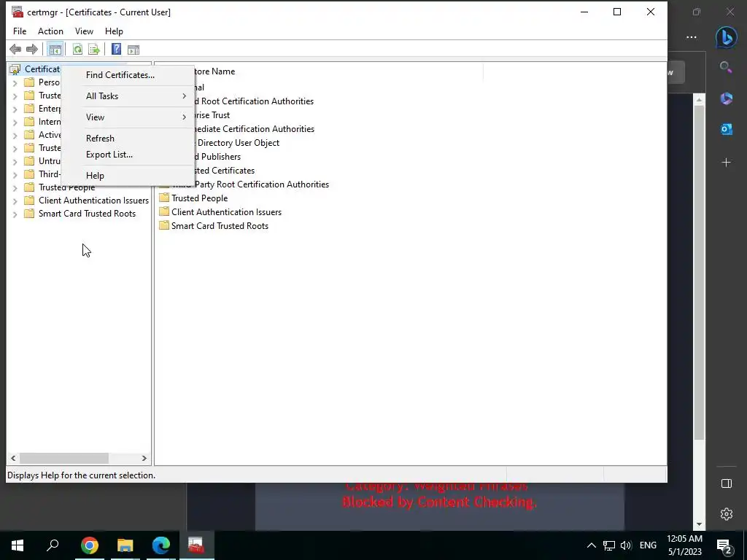Click the Logical Store Name column header
Screen dimensions: 747x560
click(338, 71)
